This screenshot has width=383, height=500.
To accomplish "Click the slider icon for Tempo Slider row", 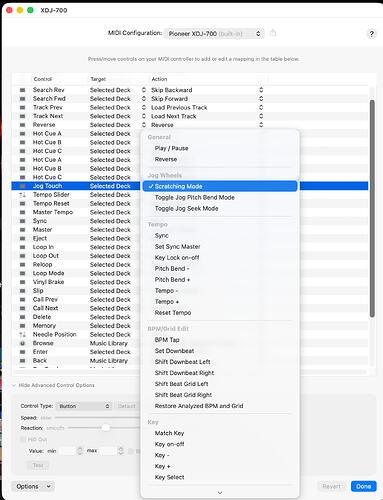I will [22, 195].
